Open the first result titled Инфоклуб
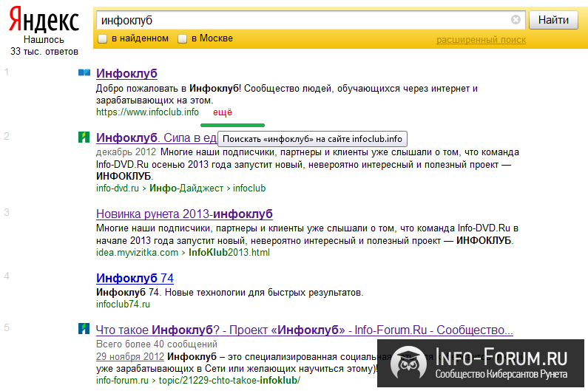Viewport: 588px width, 391px height. pyautogui.click(x=126, y=73)
